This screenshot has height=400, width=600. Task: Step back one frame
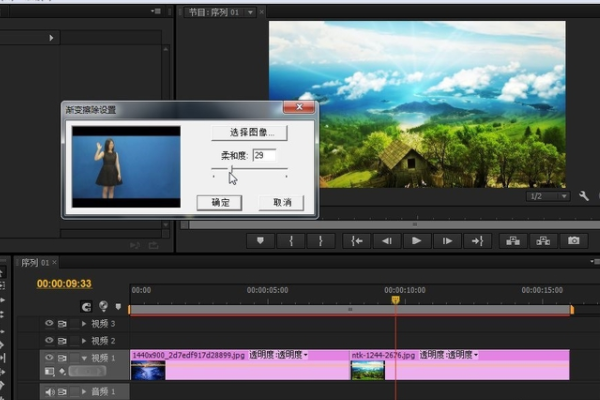click(x=387, y=241)
